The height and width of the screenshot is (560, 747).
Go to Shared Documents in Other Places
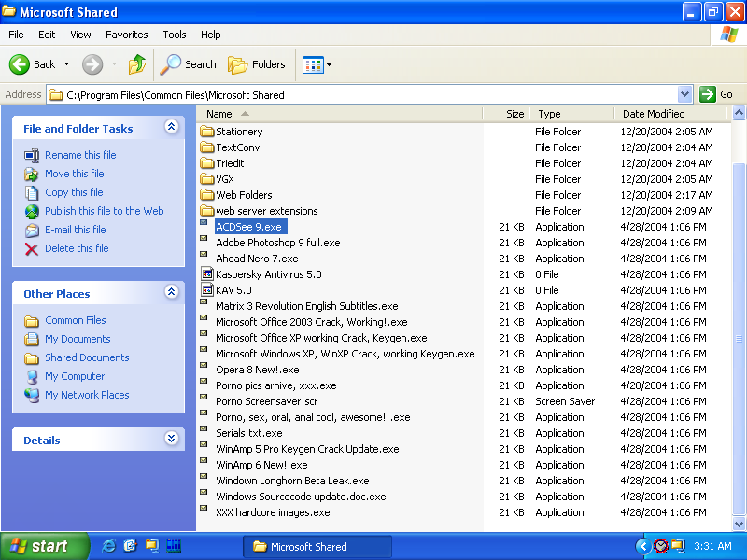coord(87,357)
